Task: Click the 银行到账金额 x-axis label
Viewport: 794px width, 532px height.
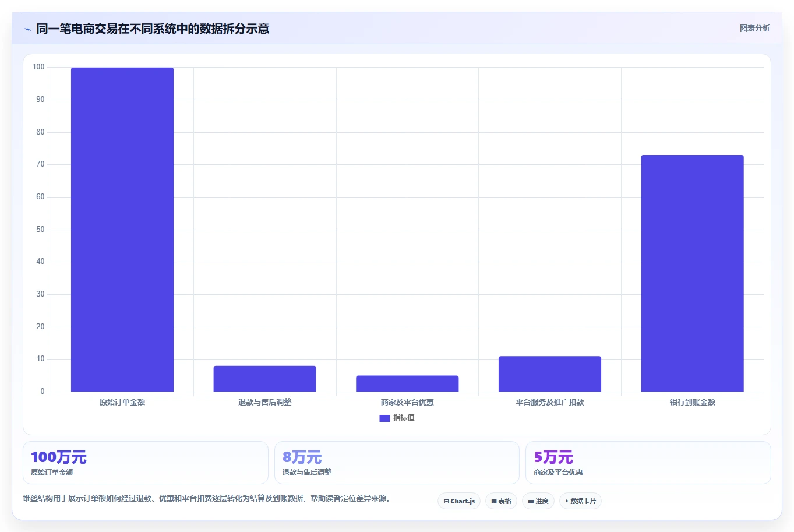Action: click(692, 402)
